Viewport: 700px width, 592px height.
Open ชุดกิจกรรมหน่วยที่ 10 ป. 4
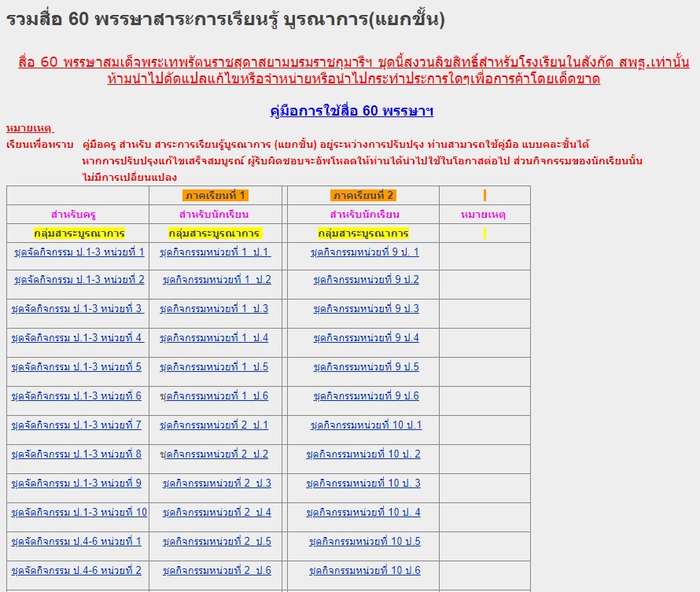[x=363, y=512]
